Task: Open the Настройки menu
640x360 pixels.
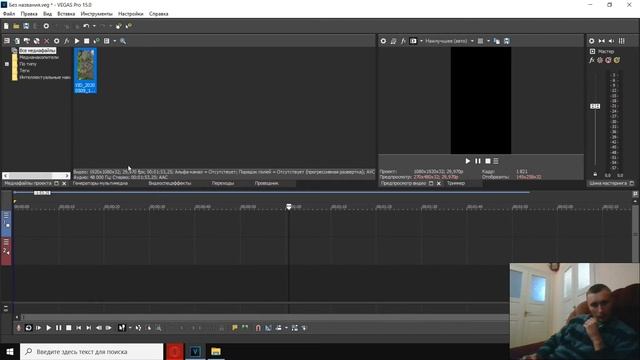Action: click(131, 14)
